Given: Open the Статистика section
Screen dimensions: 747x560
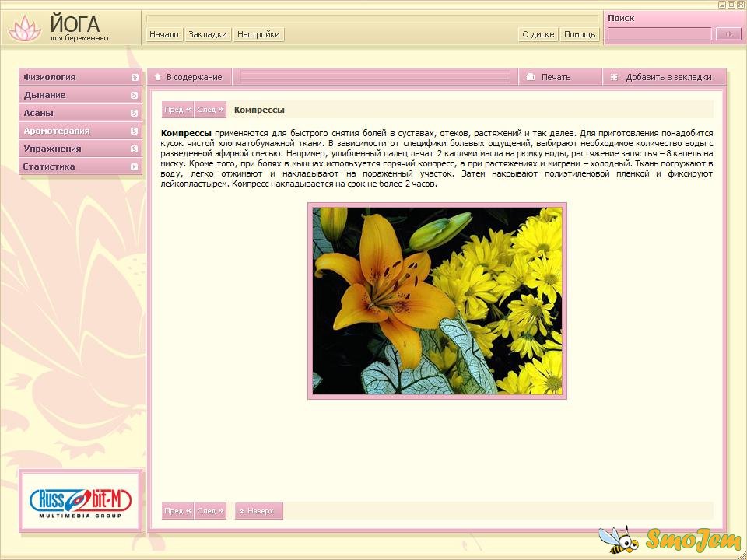Looking at the screenshot, I should (80, 166).
